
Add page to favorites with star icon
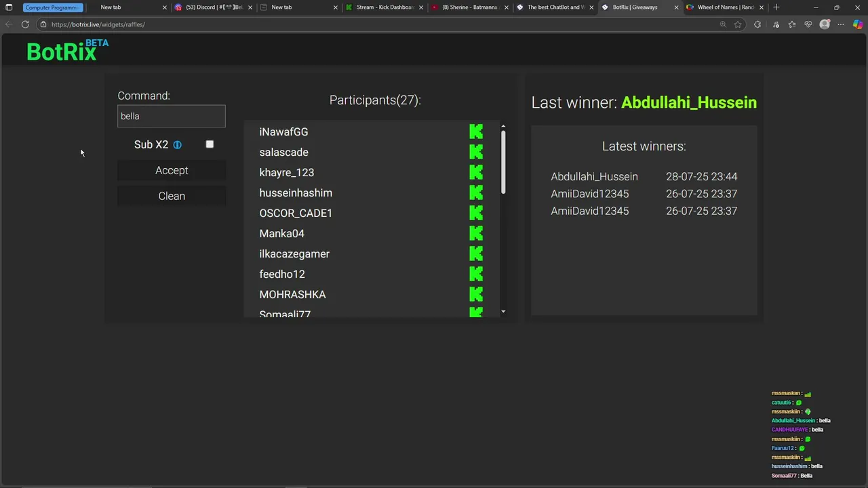pos(738,24)
